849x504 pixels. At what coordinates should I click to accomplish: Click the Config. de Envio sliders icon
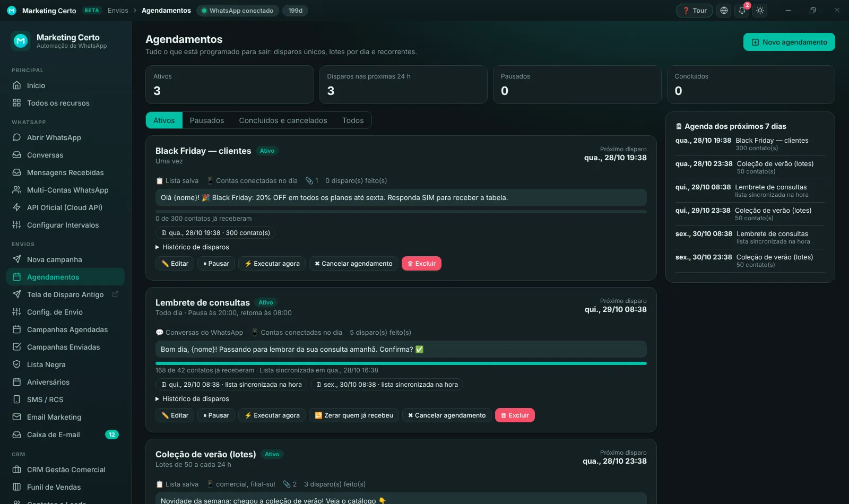16,312
